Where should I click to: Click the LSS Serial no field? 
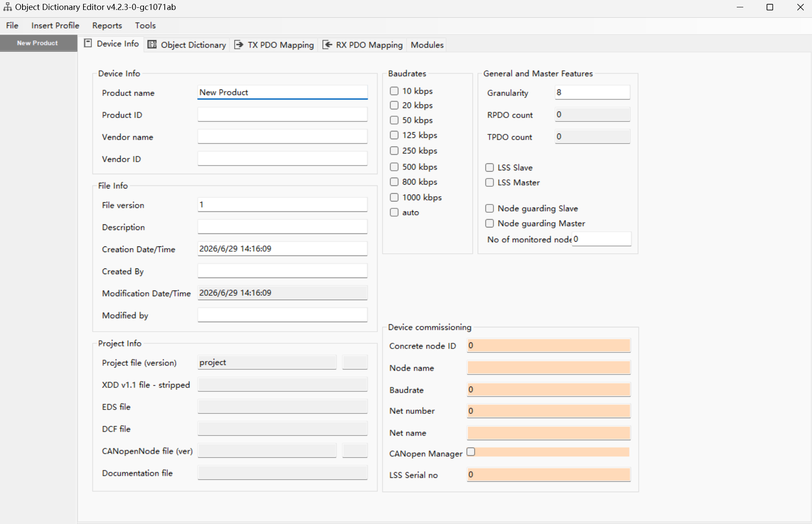pos(549,475)
